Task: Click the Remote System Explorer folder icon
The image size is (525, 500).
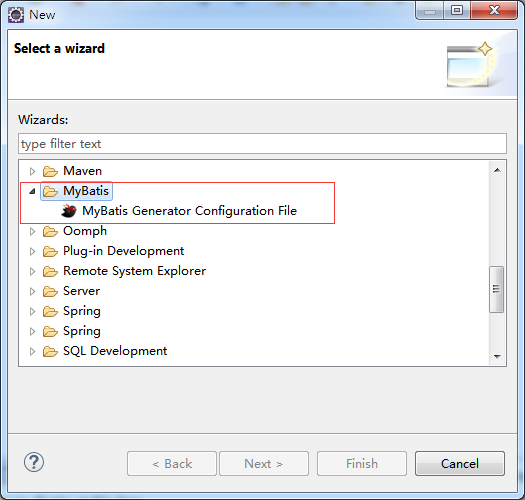Action: tap(50, 271)
